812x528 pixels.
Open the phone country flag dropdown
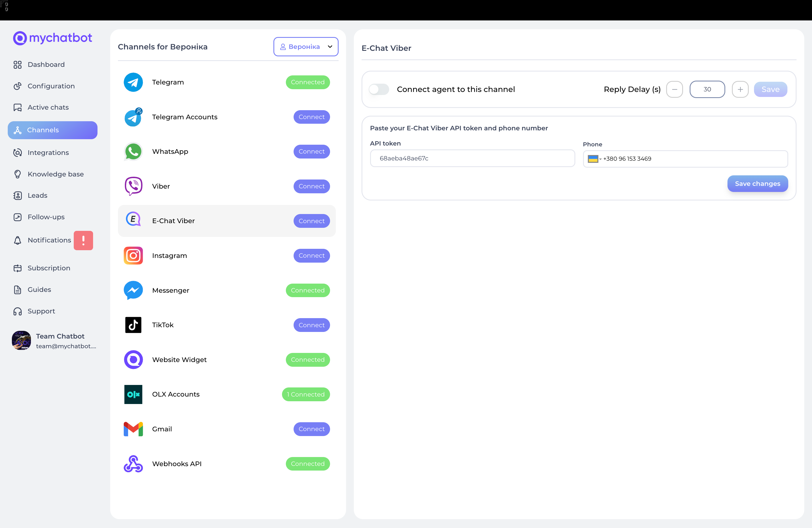(594, 159)
